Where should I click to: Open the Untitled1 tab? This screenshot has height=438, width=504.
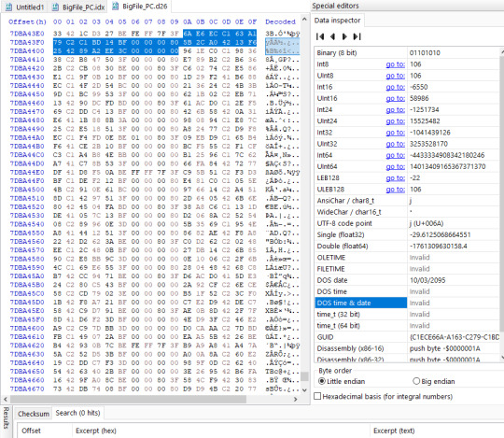click(x=25, y=7)
